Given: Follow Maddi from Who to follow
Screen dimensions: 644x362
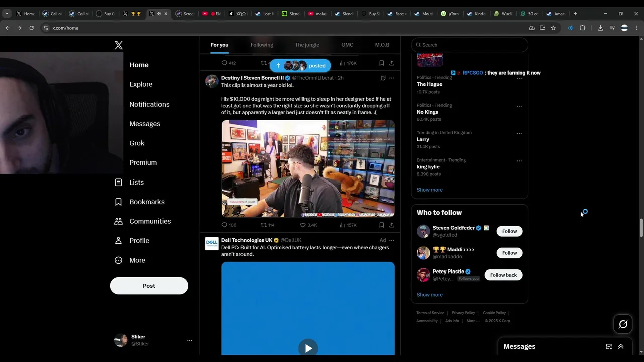Looking at the screenshot, I should pos(509,253).
